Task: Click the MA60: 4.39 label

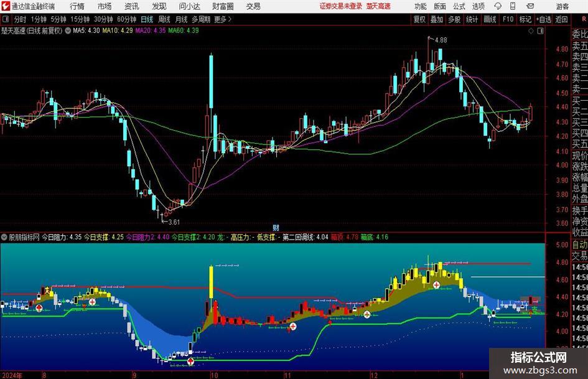Action: point(184,30)
